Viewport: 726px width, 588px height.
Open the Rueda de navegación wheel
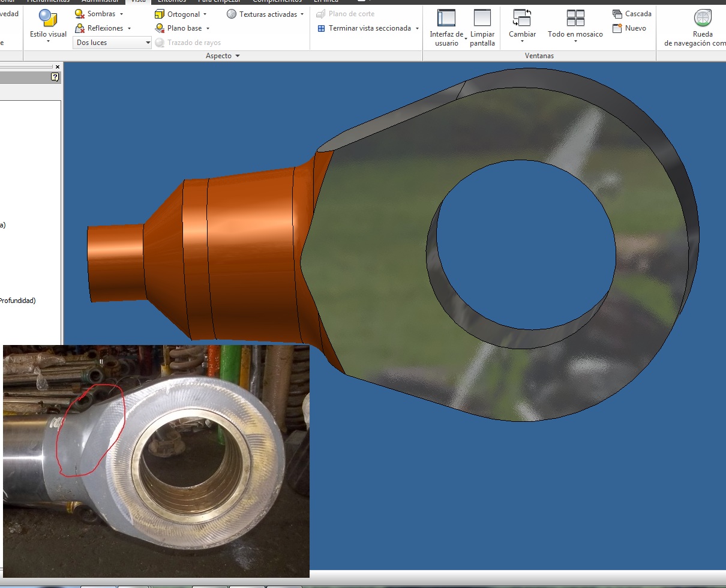(703, 19)
